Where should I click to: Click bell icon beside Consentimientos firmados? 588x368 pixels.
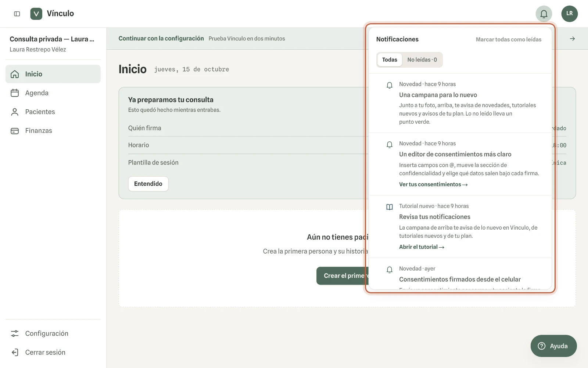390,270
